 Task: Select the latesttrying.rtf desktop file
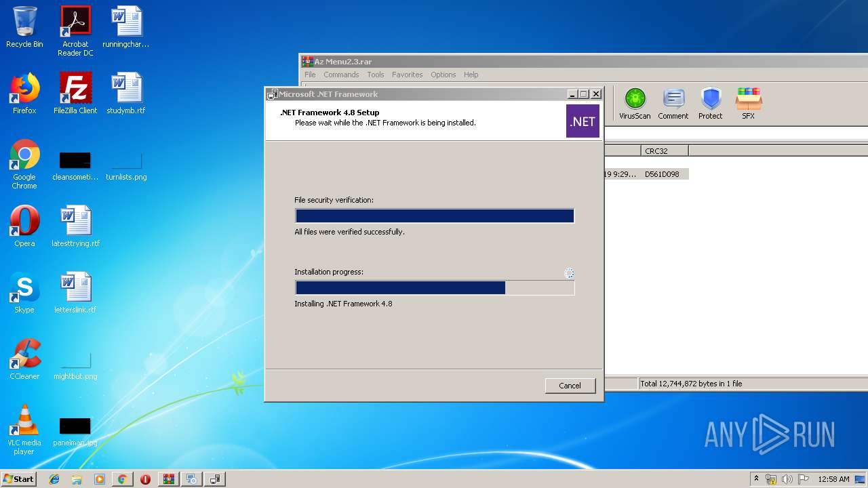tap(75, 226)
